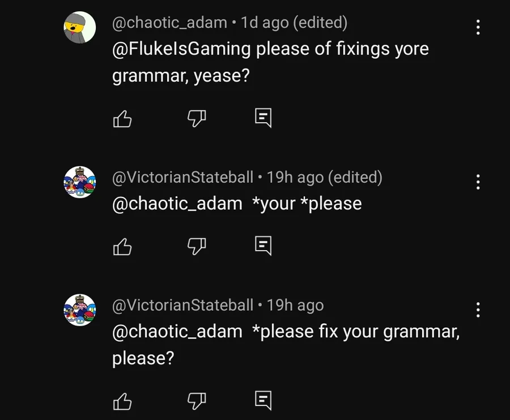Open options menu for chaotic_adam's comment
The width and height of the screenshot is (510, 420).
478,27
